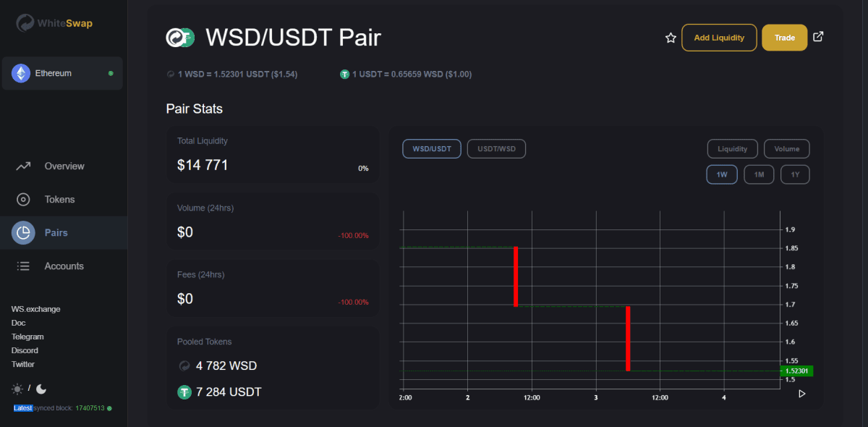Open the Overview section in the sidebar
This screenshot has width=868, height=427.
[22, 166]
